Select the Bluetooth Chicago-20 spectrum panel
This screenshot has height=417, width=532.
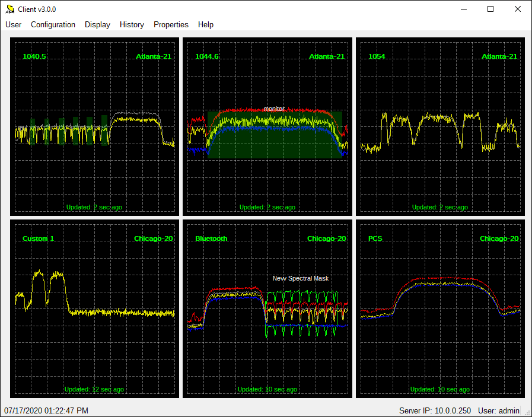pos(267,309)
